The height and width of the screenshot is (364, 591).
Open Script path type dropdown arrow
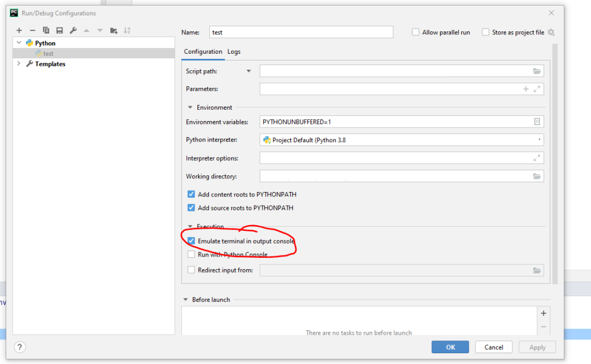[x=248, y=71]
